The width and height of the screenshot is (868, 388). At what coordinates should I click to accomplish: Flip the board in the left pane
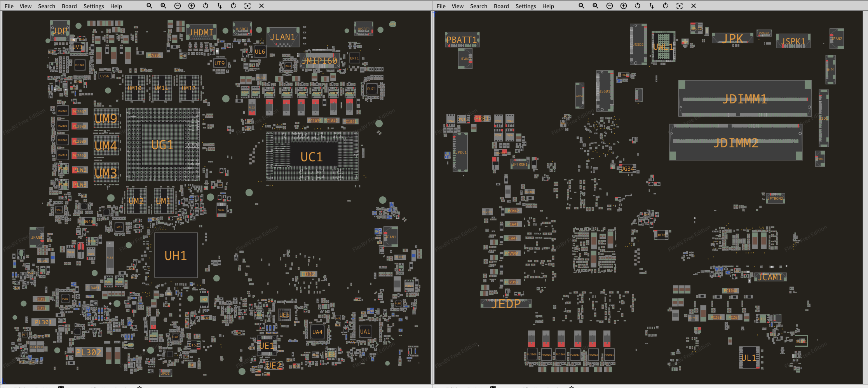[220, 6]
